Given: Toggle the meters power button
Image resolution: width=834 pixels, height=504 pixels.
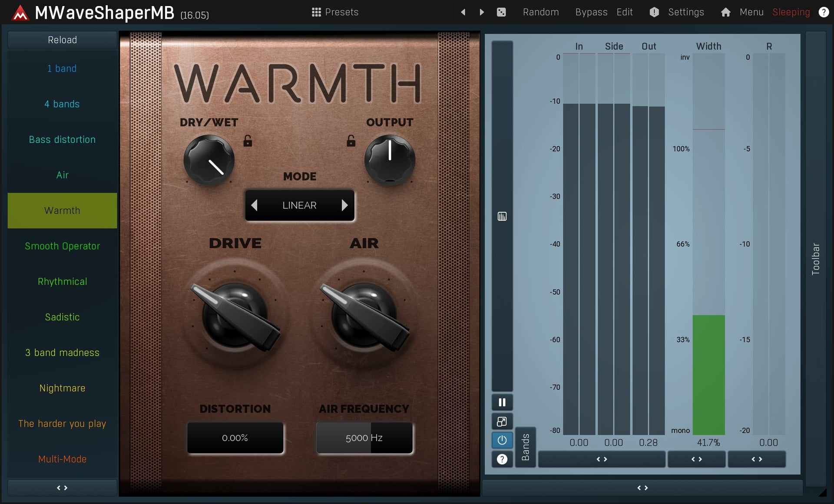Looking at the screenshot, I should coord(502,440).
